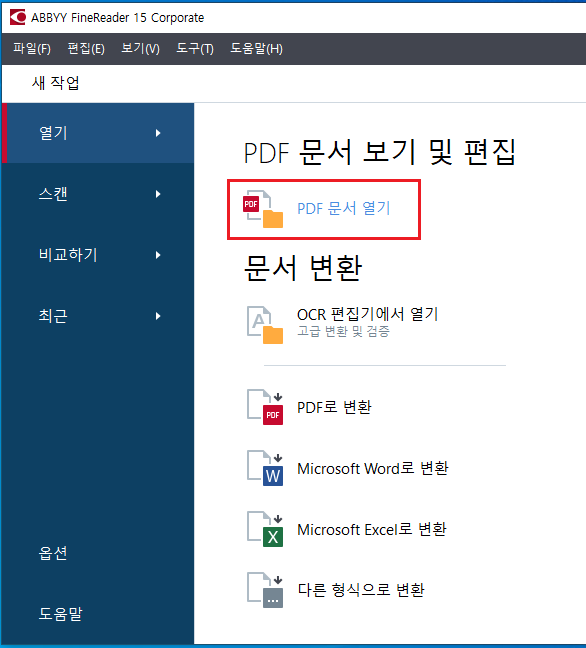The height and width of the screenshot is (648, 586).
Task: Expand the arrow next to 스캔
Action: (x=158, y=194)
